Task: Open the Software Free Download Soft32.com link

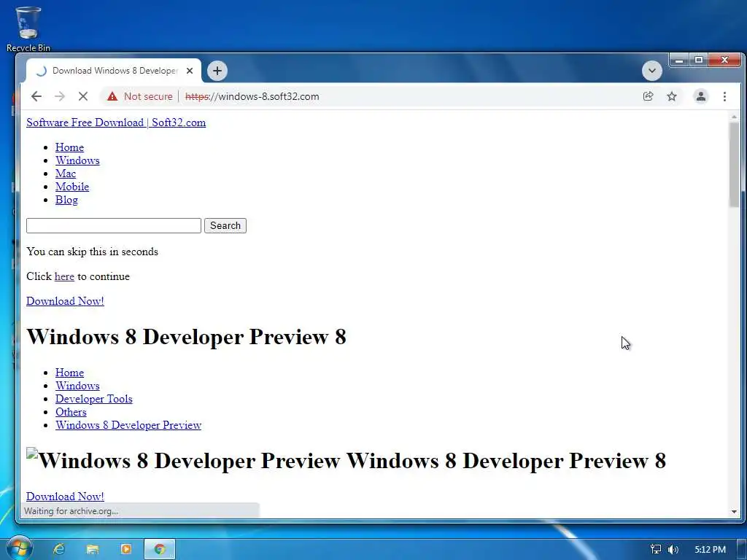Action: click(116, 122)
